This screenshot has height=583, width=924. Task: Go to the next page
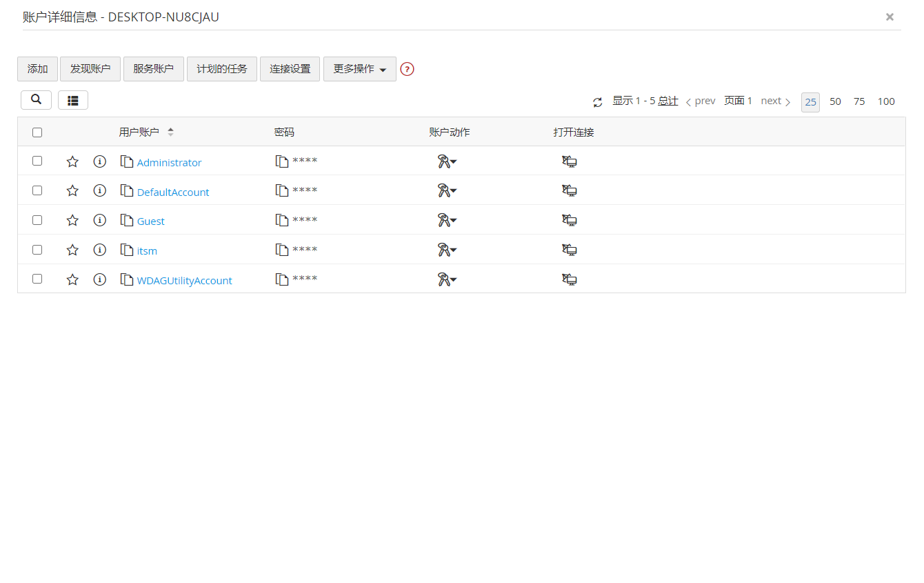click(x=776, y=101)
